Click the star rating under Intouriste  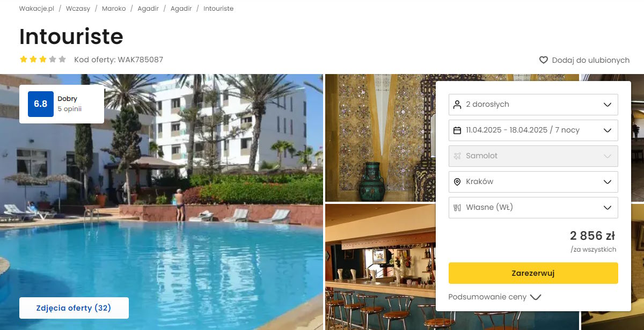[x=43, y=60]
